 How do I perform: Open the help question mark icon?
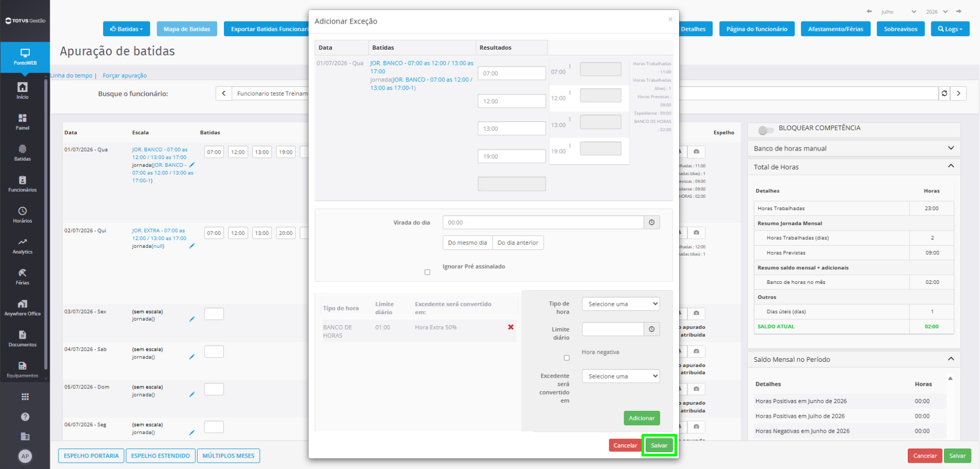point(25,417)
